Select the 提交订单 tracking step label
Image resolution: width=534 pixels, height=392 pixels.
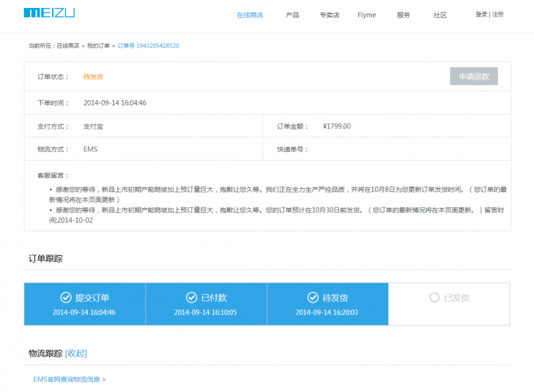92,298
